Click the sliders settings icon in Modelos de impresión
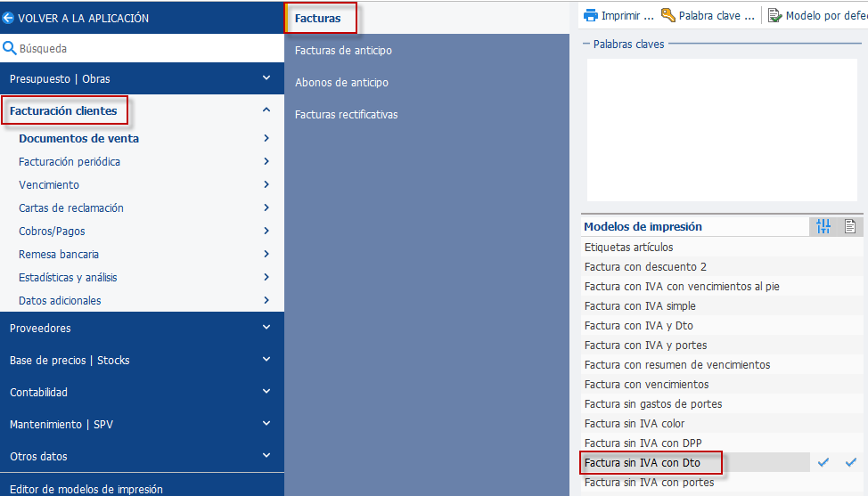The width and height of the screenshot is (868, 496). click(x=823, y=226)
